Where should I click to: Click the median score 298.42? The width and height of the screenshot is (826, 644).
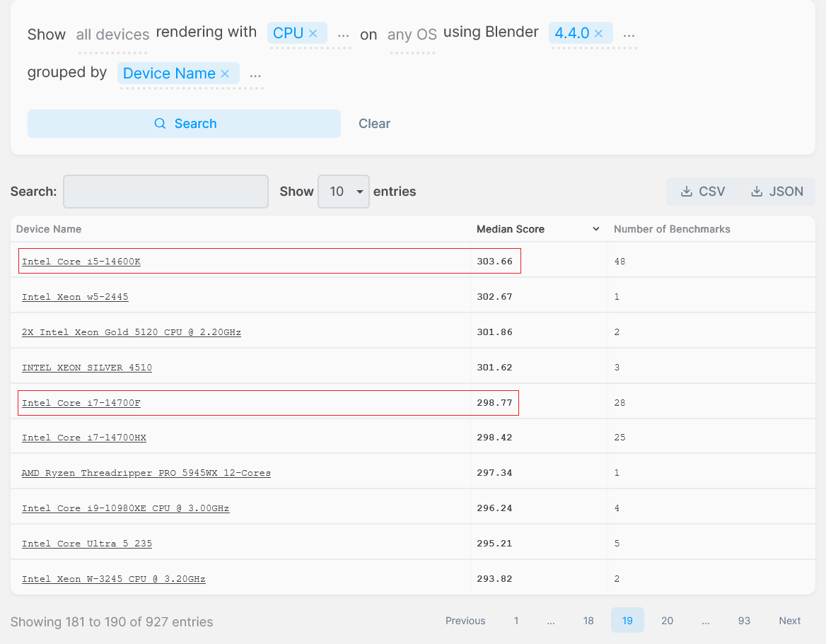point(494,437)
